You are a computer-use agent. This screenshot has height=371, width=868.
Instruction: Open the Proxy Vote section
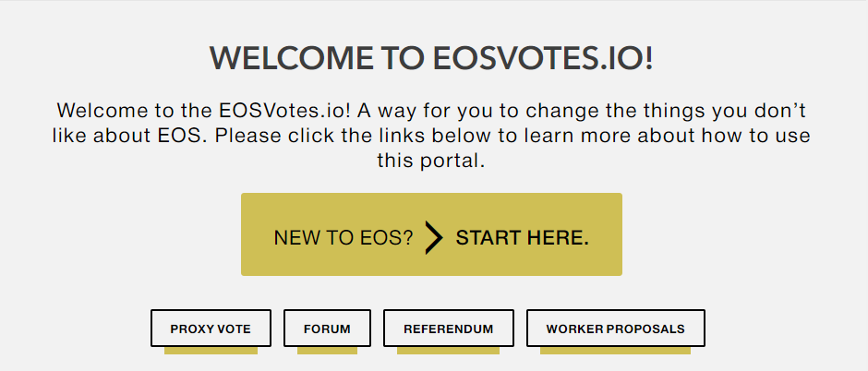(211, 329)
